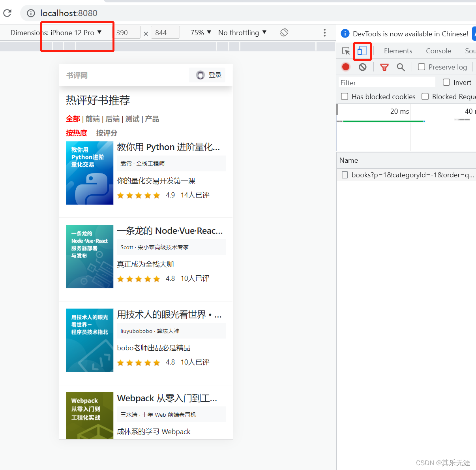Switch to the Console tab
The image size is (476, 470).
coord(438,51)
